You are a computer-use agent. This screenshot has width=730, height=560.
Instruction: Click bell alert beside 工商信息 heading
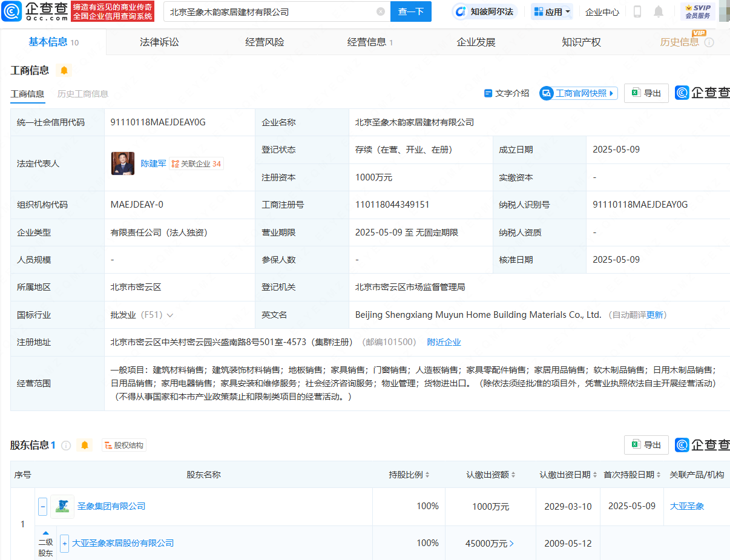[x=64, y=70]
